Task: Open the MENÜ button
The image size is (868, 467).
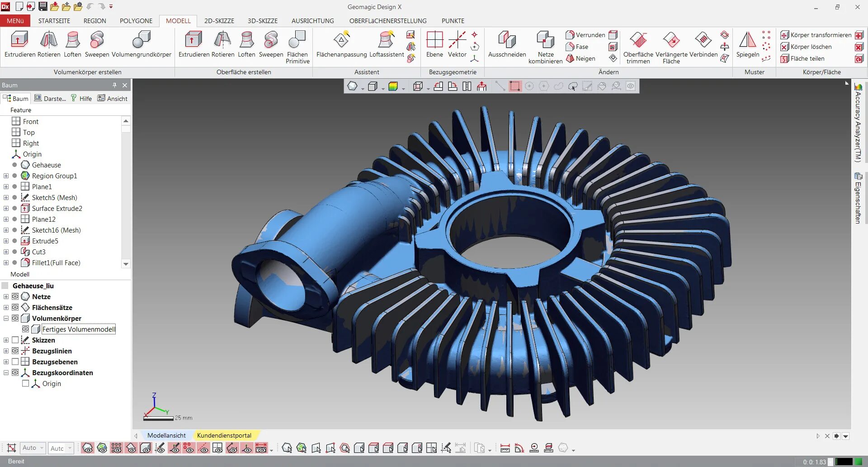Action: click(15, 21)
